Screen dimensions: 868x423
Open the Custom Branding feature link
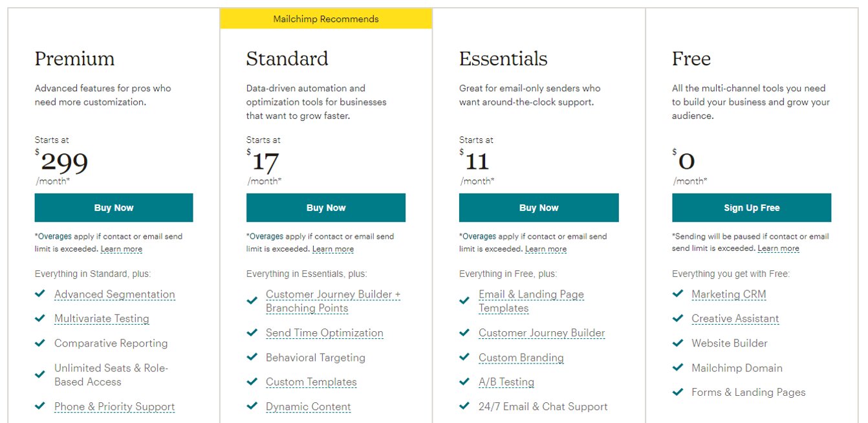521,357
